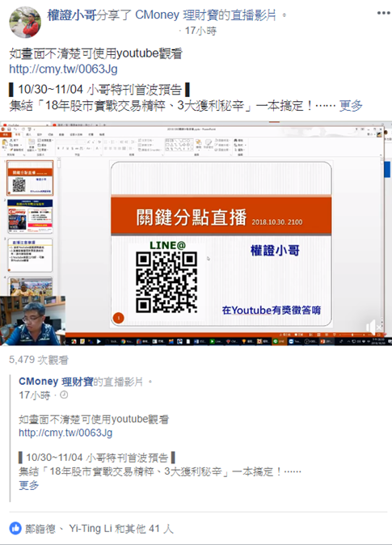Open the youtube link in shared post
Viewport: 392px width, 545px height.
pyautogui.click(x=65, y=433)
